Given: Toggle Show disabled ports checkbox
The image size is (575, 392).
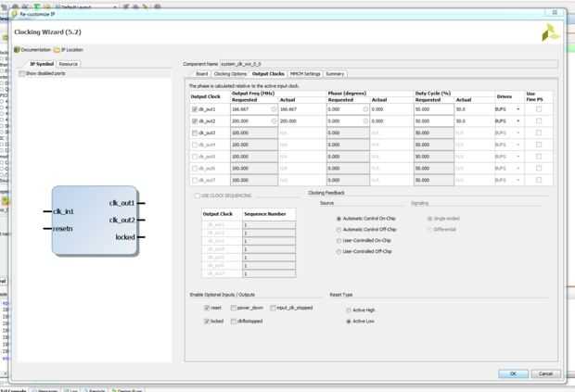Looking at the screenshot, I should point(21,73).
